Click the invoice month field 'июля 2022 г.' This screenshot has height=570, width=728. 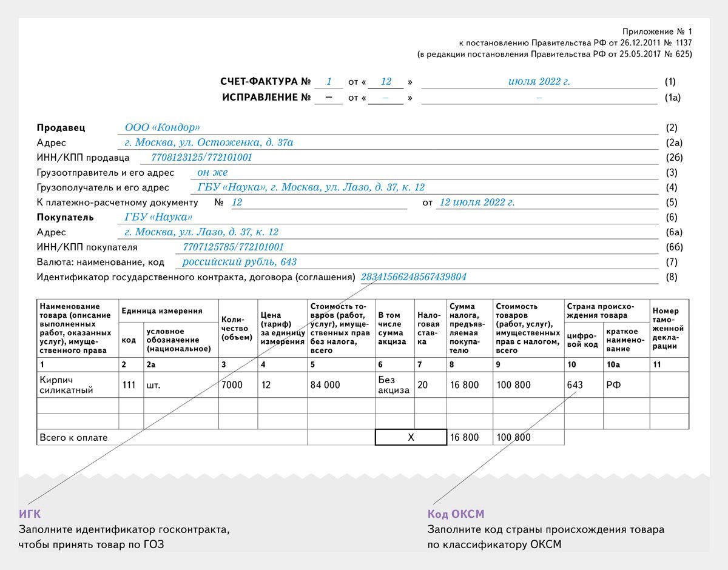(539, 82)
